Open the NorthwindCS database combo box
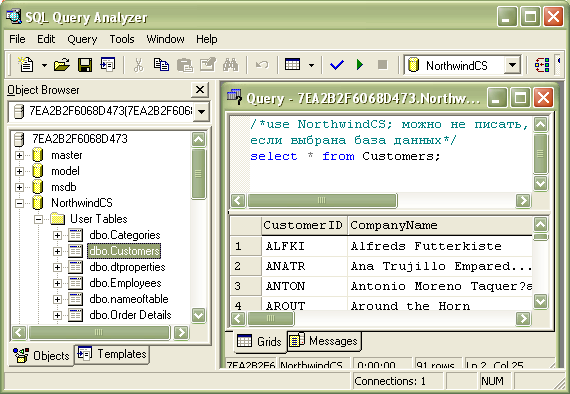The height and width of the screenshot is (394, 570). (512, 65)
